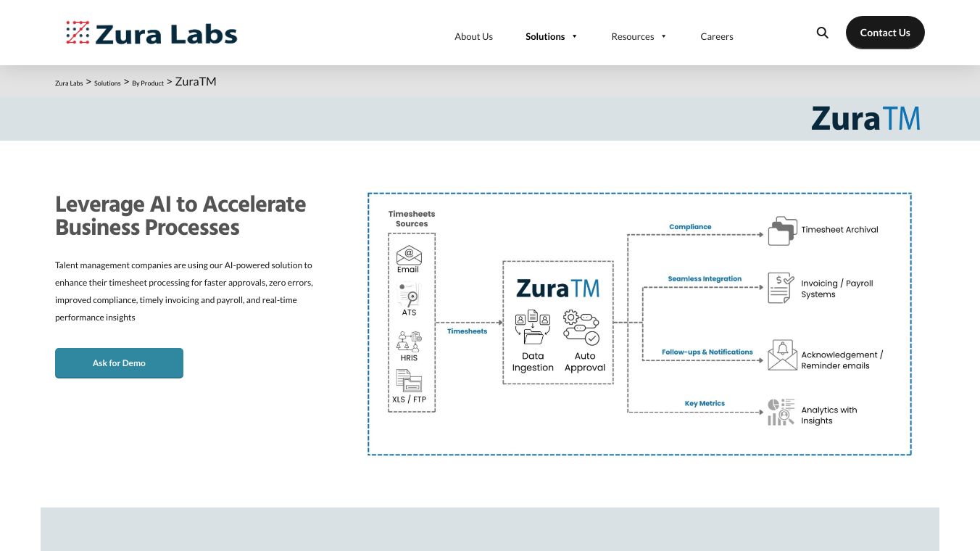Expand the Solutions dropdown arrow
Image resolution: width=980 pixels, height=551 pixels.
575,36
